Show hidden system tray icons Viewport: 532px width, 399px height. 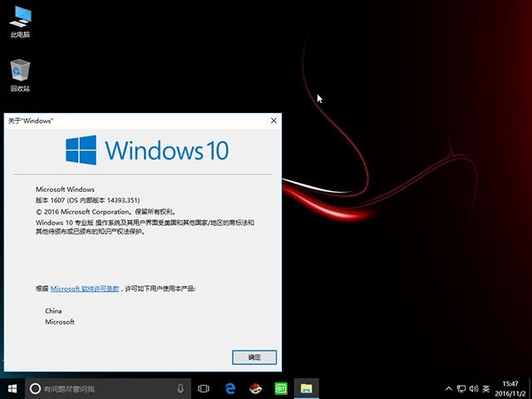[450, 388]
